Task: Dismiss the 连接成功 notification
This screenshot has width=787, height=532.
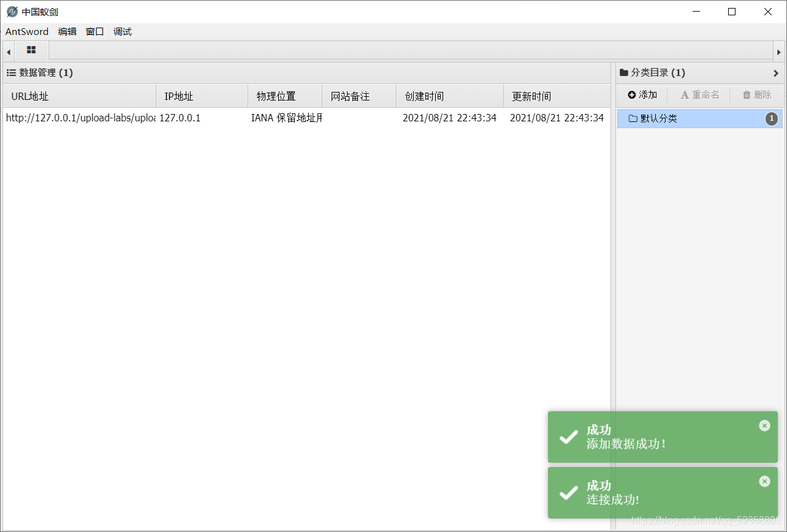Action: point(764,481)
